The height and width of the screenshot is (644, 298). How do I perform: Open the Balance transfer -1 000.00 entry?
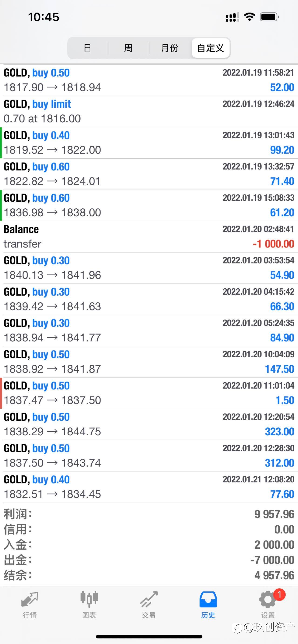(x=149, y=237)
